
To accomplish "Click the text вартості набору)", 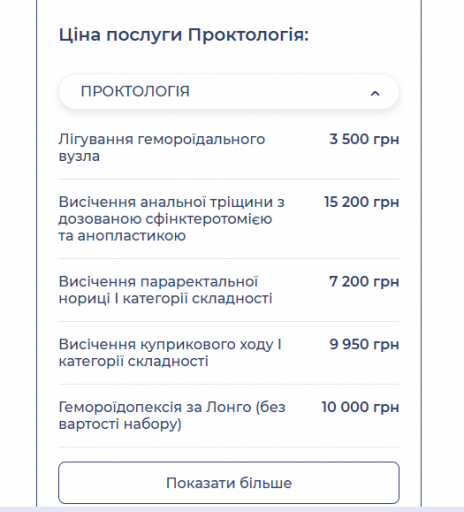I will pos(120,424).
